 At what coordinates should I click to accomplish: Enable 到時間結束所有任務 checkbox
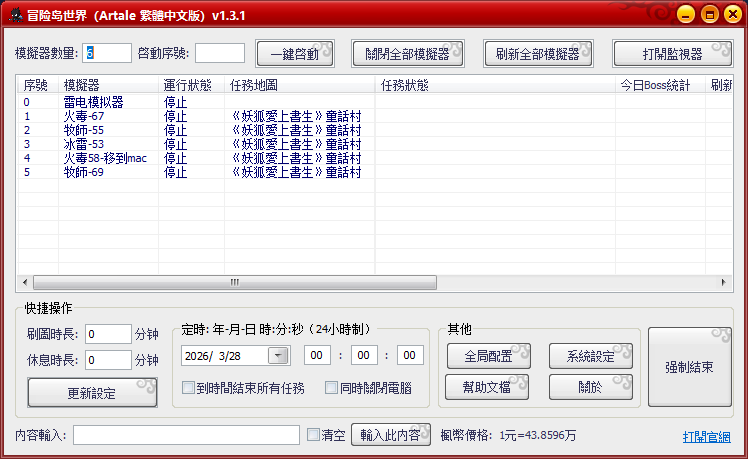coord(188,388)
